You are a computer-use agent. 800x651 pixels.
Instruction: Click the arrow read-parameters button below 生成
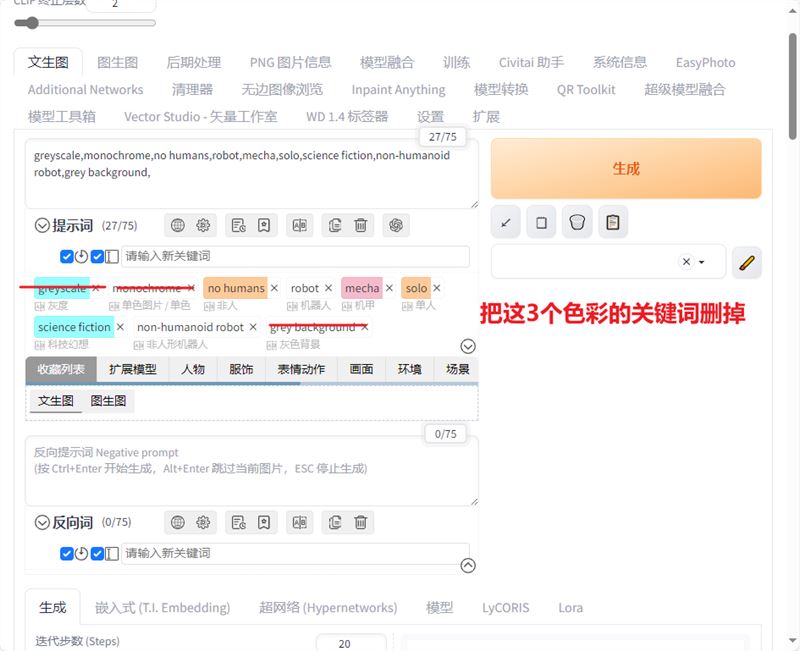[x=506, y=222]
